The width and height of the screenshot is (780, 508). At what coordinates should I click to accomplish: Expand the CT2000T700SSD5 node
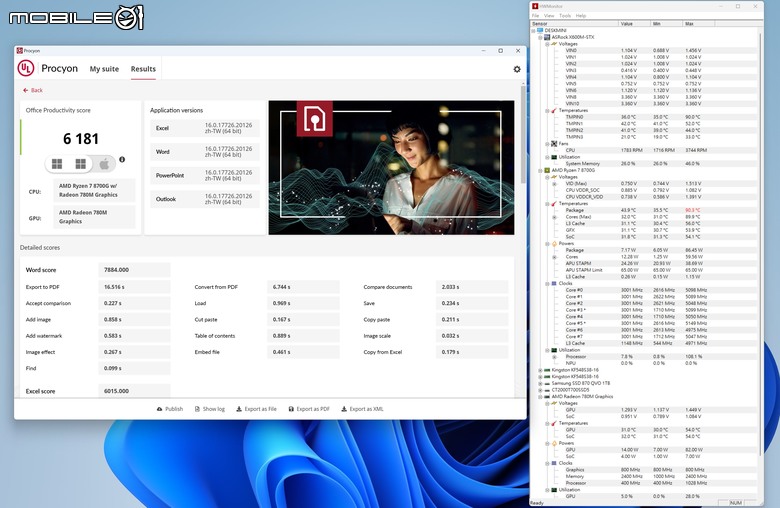coord(540,390)
